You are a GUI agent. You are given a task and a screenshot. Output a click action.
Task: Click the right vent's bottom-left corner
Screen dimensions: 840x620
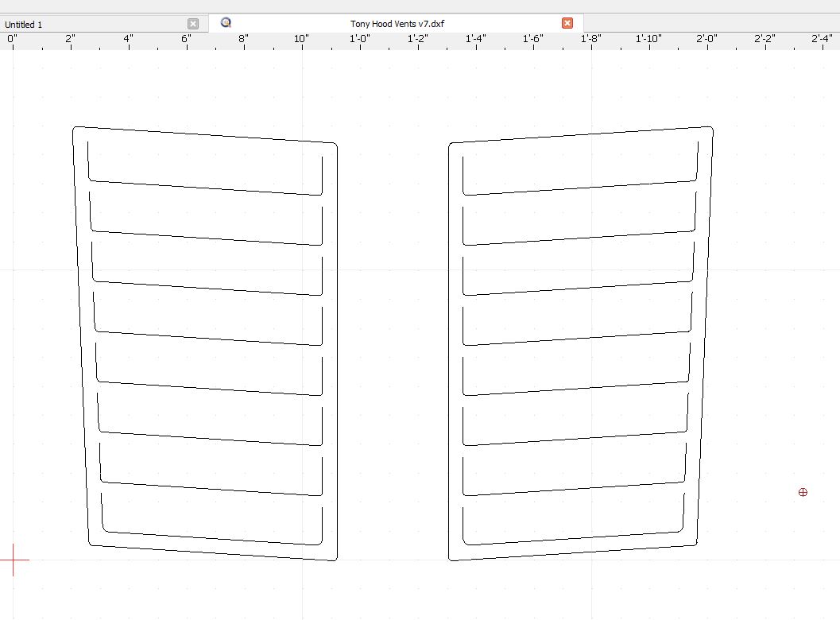pos(451,559)
